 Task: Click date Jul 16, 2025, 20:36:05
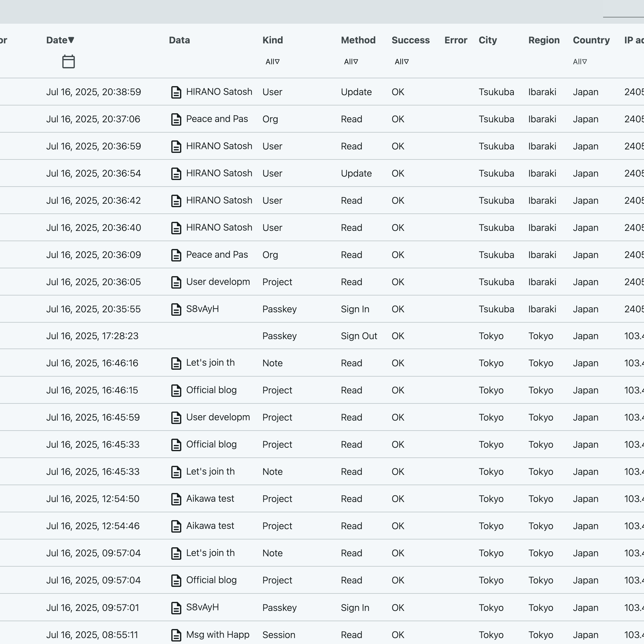click(93, 282)
